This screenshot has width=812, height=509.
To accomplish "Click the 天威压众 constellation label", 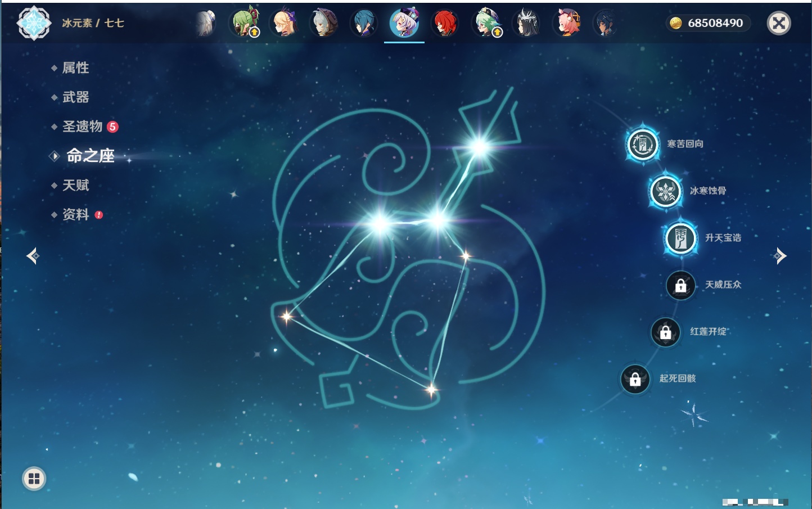I will (723, 285).
